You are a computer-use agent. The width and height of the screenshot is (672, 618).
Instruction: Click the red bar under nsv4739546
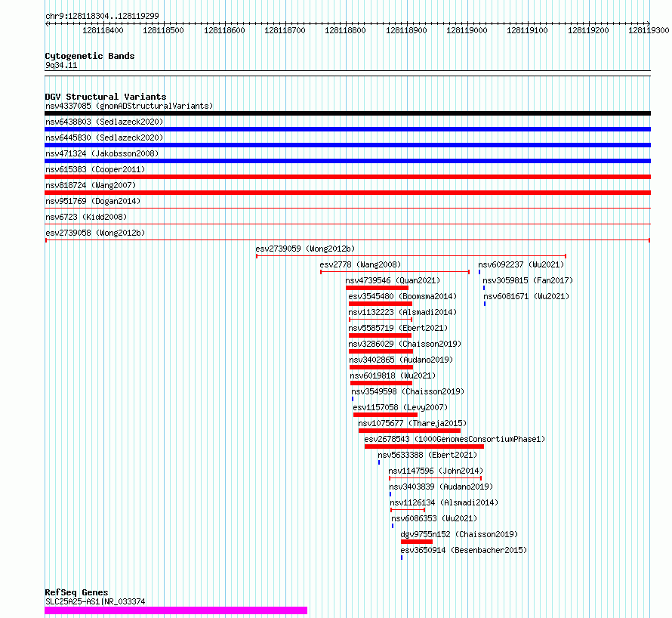coord(377,288)
